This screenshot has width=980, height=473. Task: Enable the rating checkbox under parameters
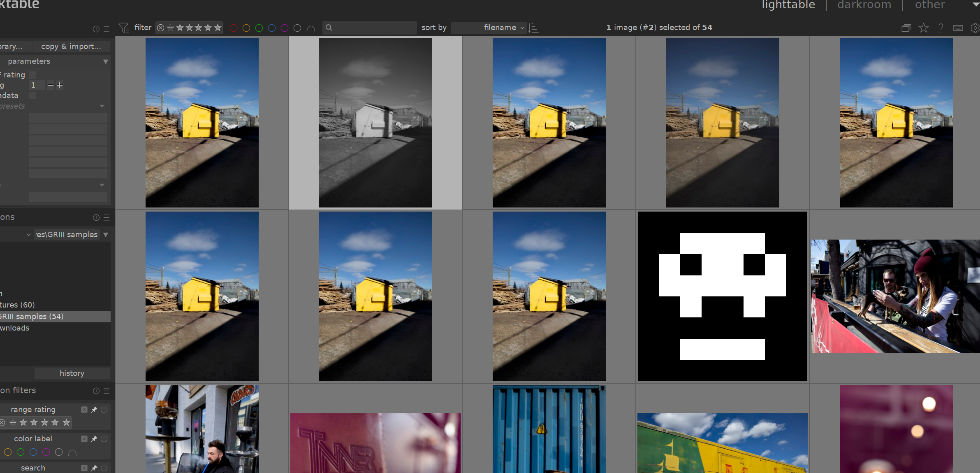[33, 75]
